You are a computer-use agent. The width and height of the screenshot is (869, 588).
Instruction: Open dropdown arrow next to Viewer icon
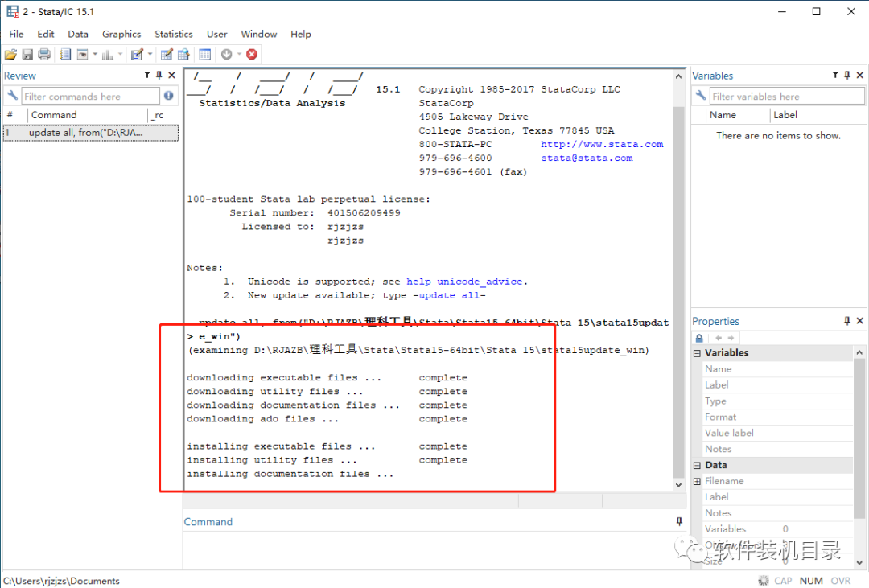click(x=95, y=55)
